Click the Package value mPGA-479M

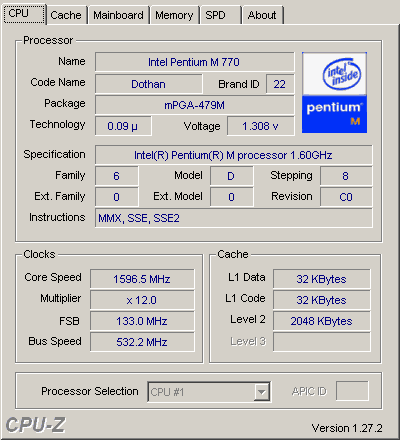[195, 105]
